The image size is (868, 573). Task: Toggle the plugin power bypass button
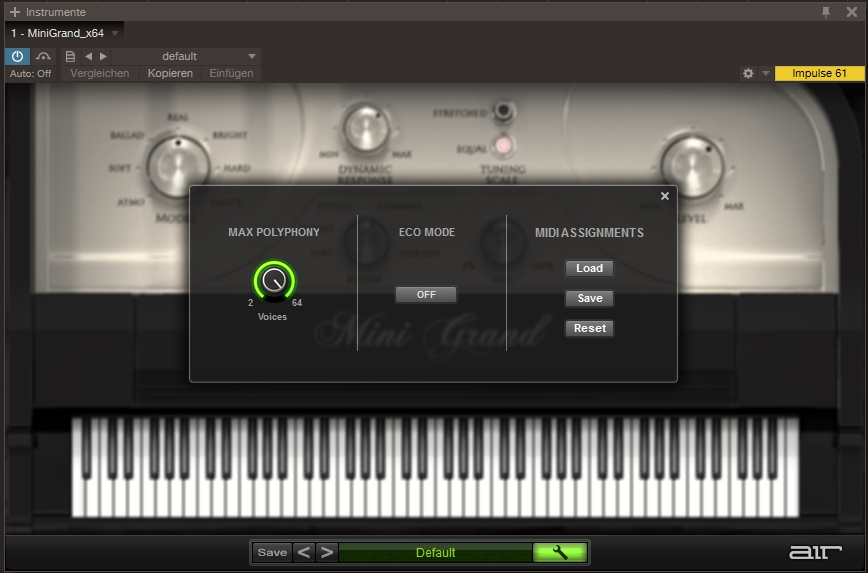pos(17,56)
